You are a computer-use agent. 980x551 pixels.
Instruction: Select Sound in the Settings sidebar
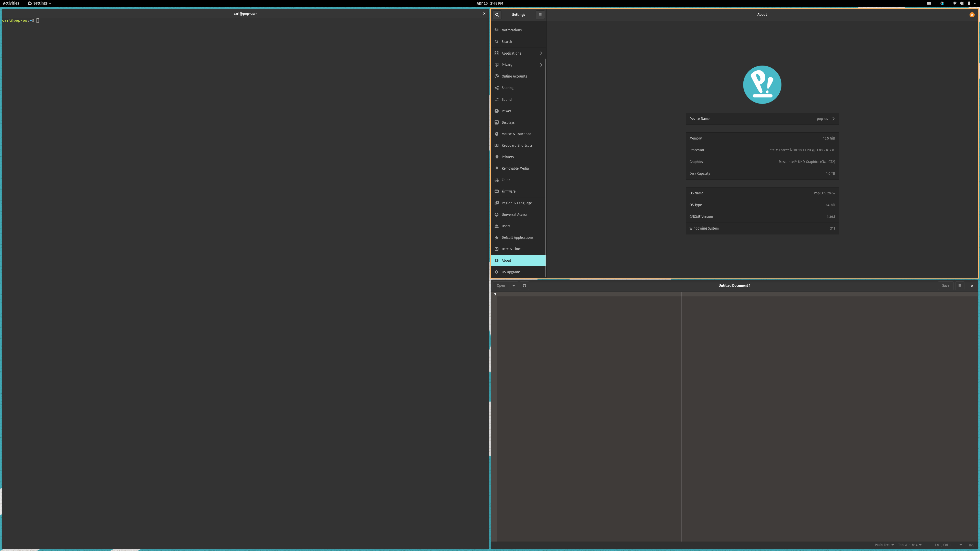tap(507, 99)
